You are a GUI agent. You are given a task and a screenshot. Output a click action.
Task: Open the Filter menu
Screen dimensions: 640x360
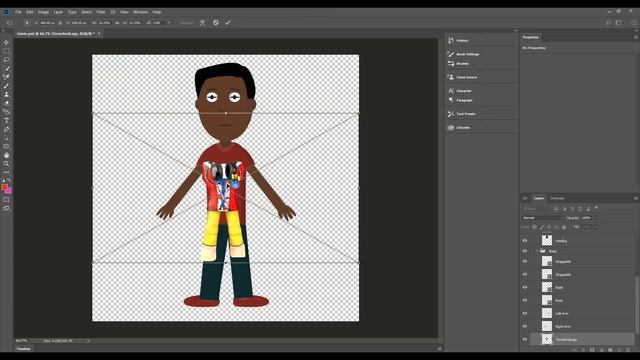pyautogui.click(x=101, y=12)
